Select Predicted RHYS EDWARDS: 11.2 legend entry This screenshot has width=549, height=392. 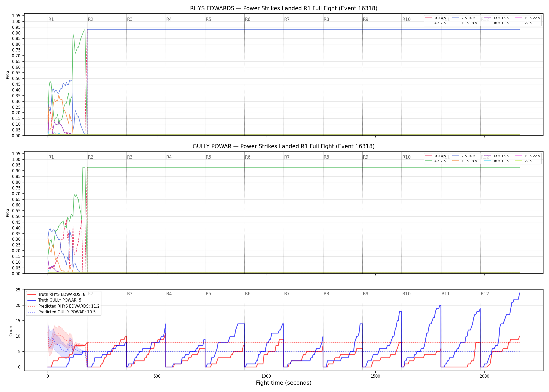64,306
